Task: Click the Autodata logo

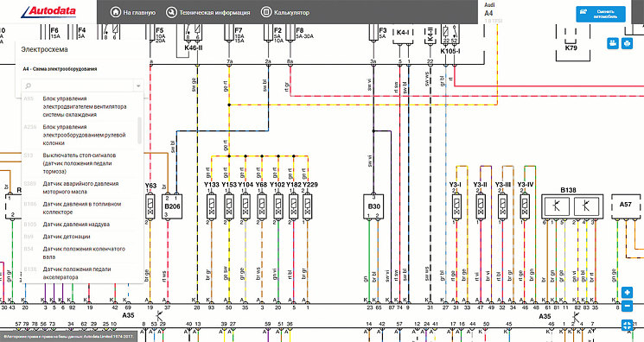Action: [48, 11]
